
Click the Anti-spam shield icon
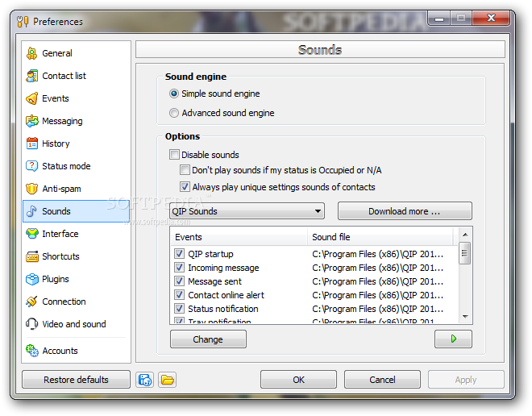(32, 189)
